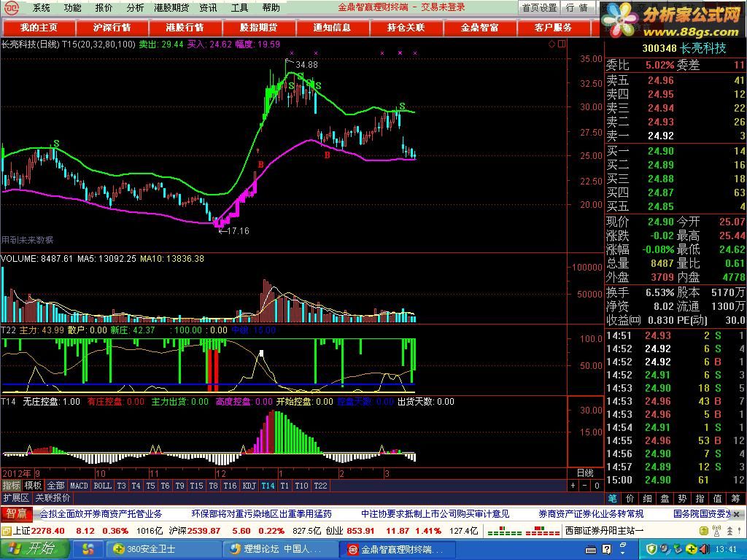Click the volume speaker tray icon
747x560 pixels.
click(x=705, y=549)
